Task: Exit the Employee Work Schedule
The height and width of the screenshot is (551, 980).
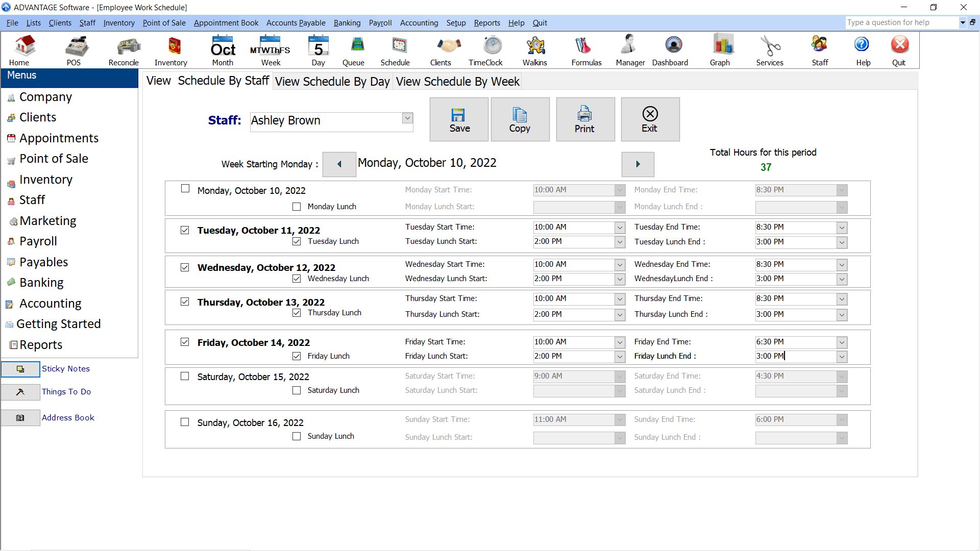Action: (x=650, y=119)
